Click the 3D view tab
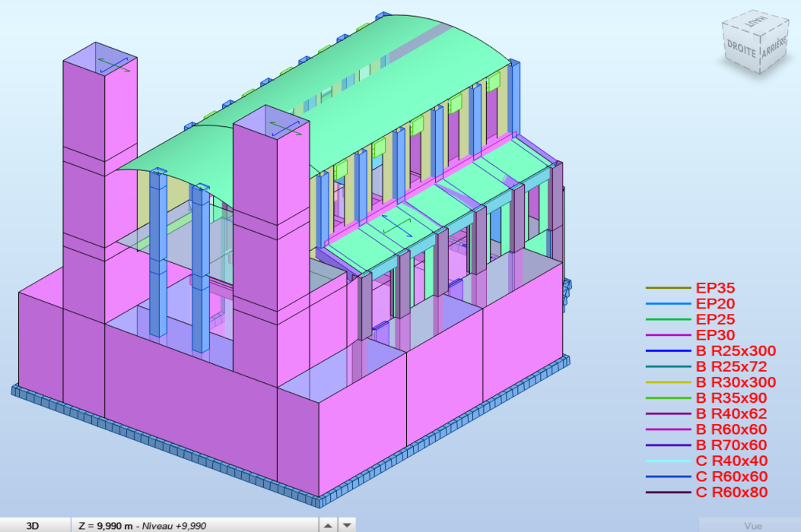The width and height of the screenshot is (801, 532). [x=34, y=525]
